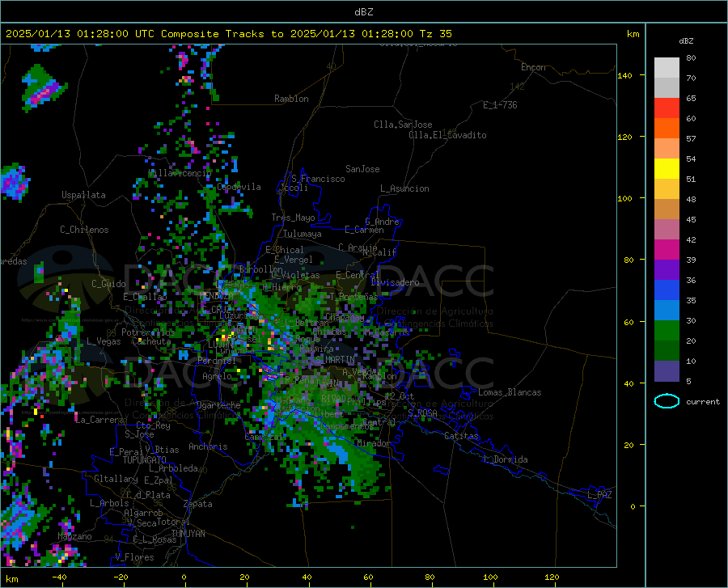Image resolution: width=728 pixels, height=588 pixels.
Task: Click the V_Flores map label
Action: click(x=134, y=557)
